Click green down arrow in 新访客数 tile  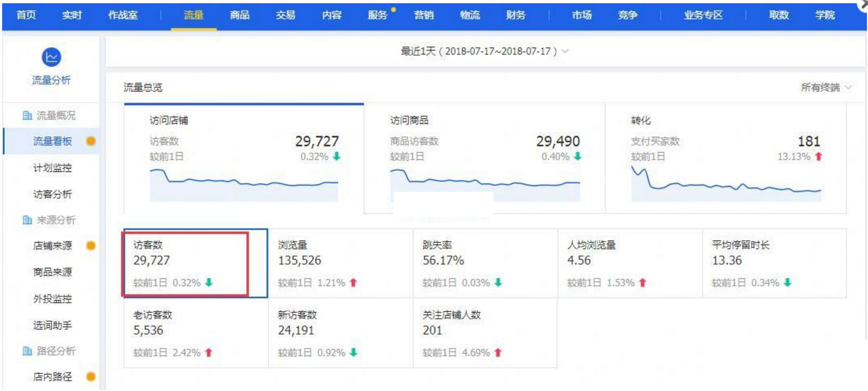tap(354, 352)
